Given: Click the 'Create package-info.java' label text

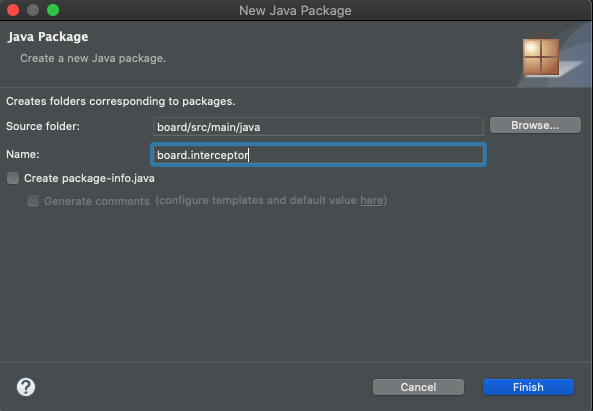Looking at the screenshot, I should pos(89,178).
